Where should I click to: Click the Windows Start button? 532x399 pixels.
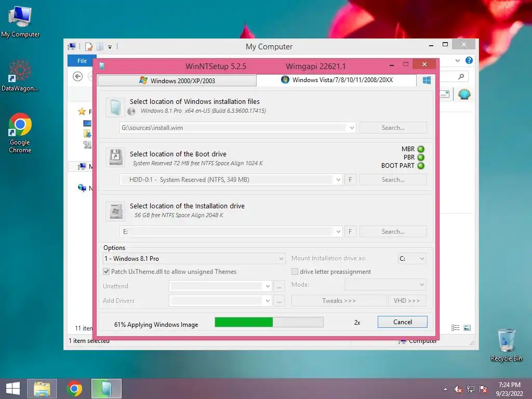pyautogui.click(x=13, y=389)
